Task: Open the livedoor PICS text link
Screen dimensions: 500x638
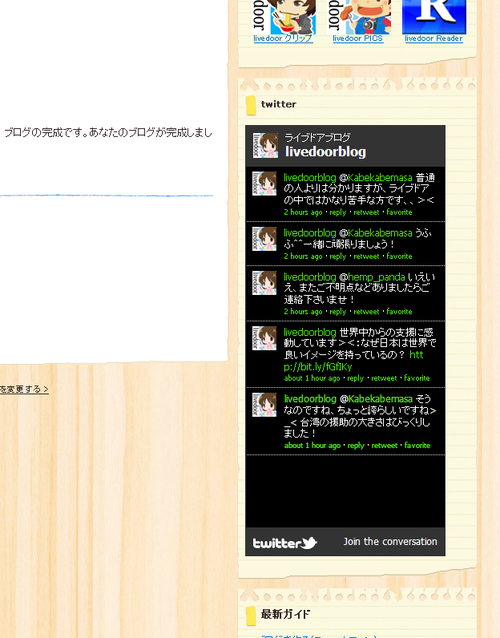Action: (358, 39)
